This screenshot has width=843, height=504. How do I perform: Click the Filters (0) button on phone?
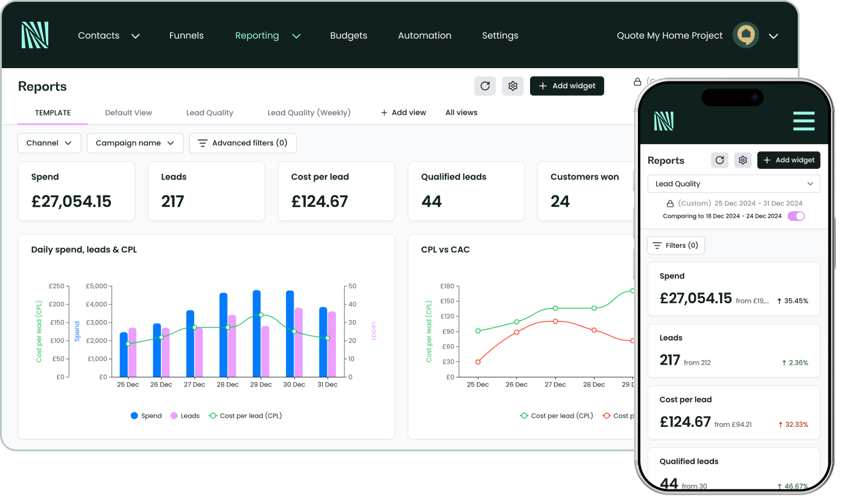coord(676,245)
